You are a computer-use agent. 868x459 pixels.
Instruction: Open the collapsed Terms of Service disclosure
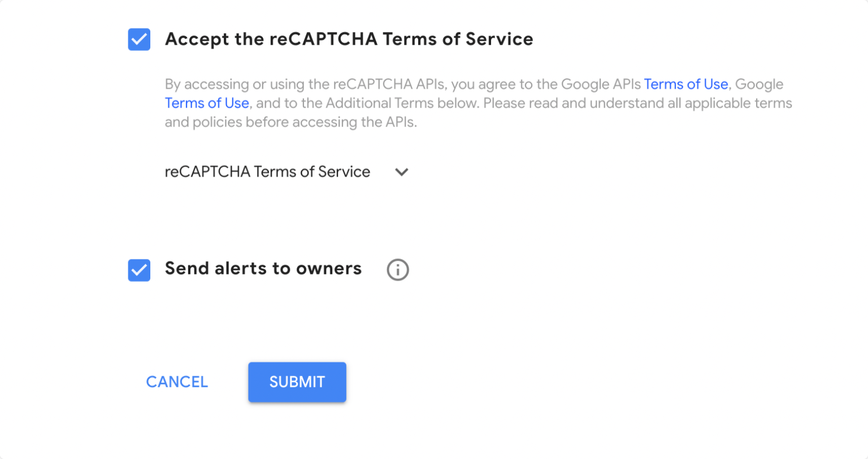coord(402,172)
